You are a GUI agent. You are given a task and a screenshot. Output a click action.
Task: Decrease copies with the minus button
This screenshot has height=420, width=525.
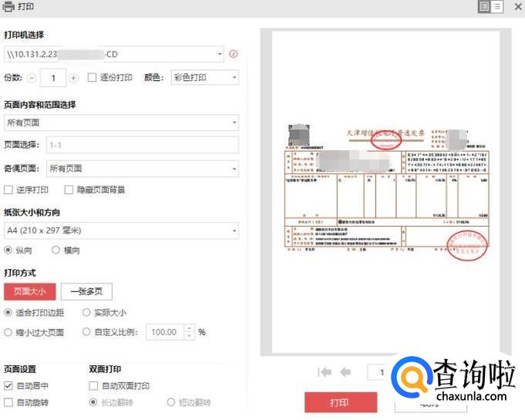point(32,78)
